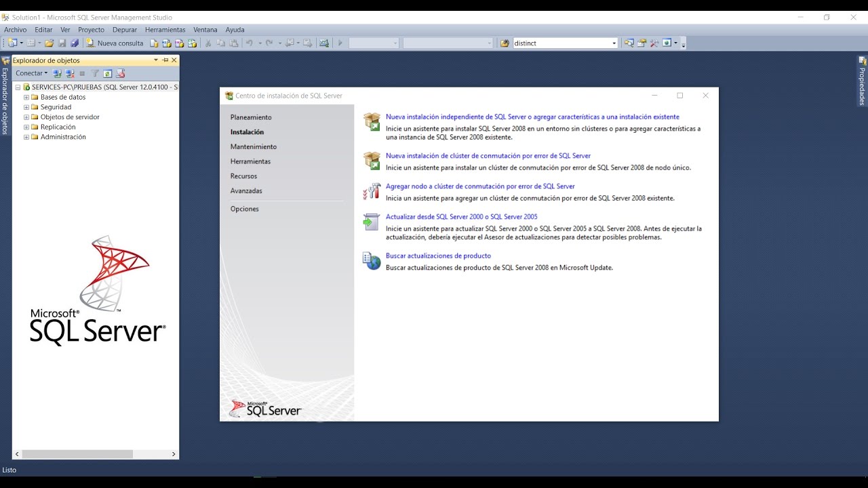The width and height of the screenshot is (868, 488).
Task: Click Connect Object Explorer icon
Action: [x=58, y=73]
